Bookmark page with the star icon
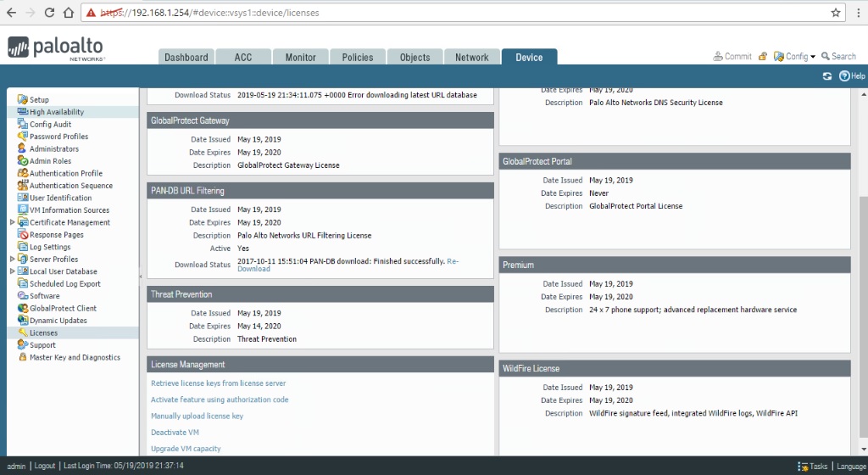 (x=835, y=13)
